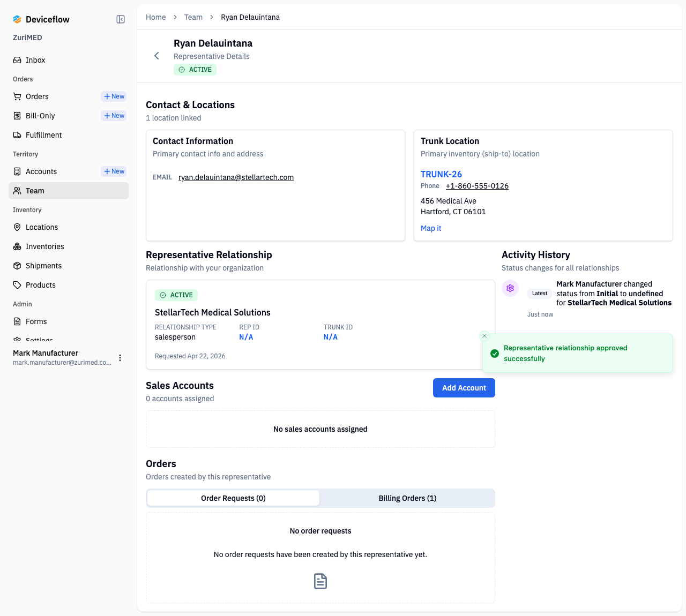Viewport: 686px width, 616px height.
Task: Open user menu three-dots icon
Action: (x=120, y=358)
